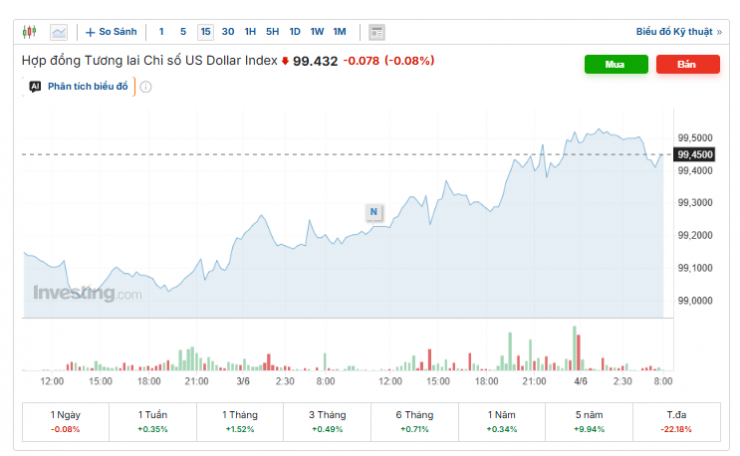740x456 pixels.
Task: Click the red Bán button
Action: (688, 65)
